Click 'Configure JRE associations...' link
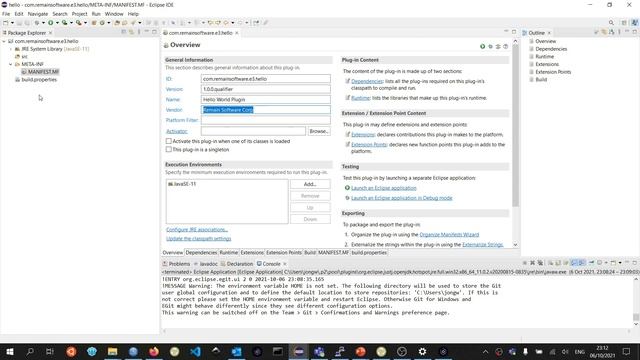Screen dimensions: 640x360 tap(197, 230)
